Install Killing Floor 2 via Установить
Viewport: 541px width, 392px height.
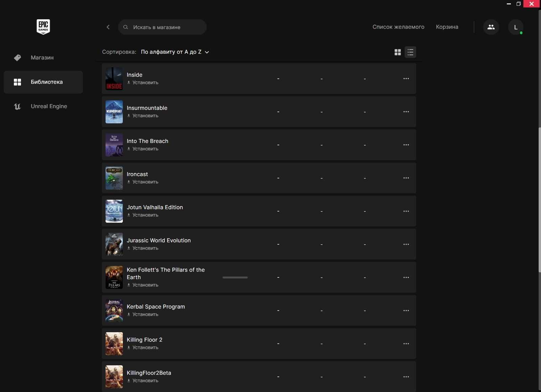pyautogui.click(x=143, y=348)
